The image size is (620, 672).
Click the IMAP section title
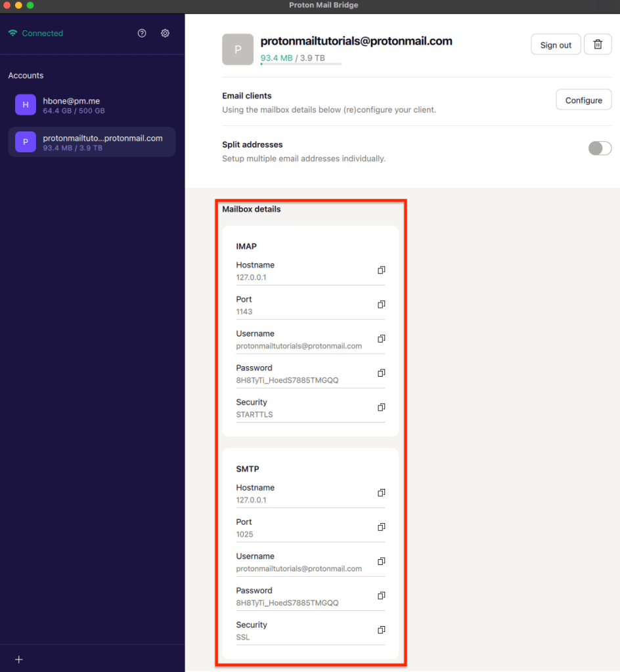[x=246, y=247]
